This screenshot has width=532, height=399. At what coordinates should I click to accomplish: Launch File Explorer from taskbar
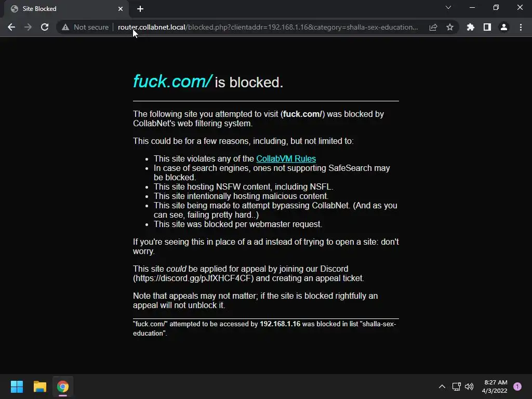(x=39, y=387)
